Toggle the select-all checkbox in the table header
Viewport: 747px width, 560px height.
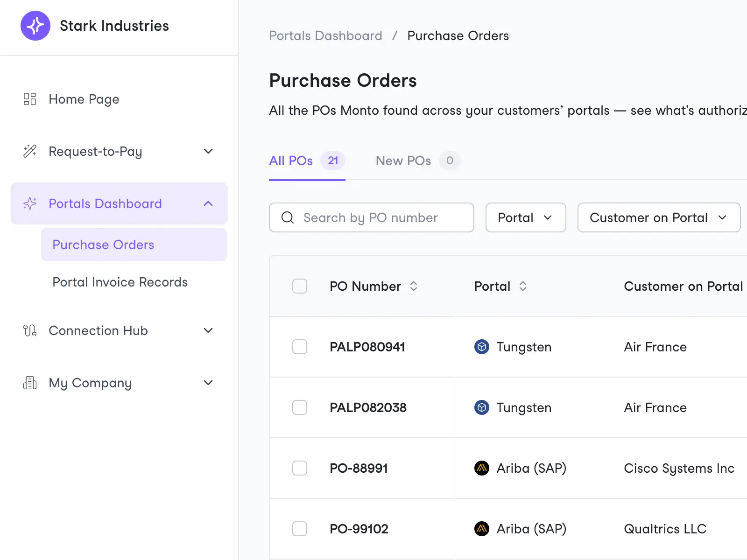click(300, 286)
